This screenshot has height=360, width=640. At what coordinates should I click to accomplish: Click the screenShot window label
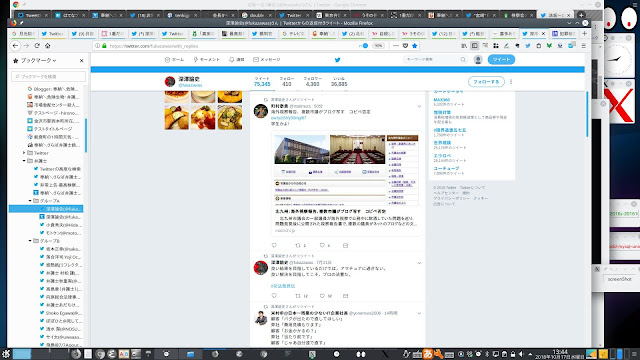point(620,279)
